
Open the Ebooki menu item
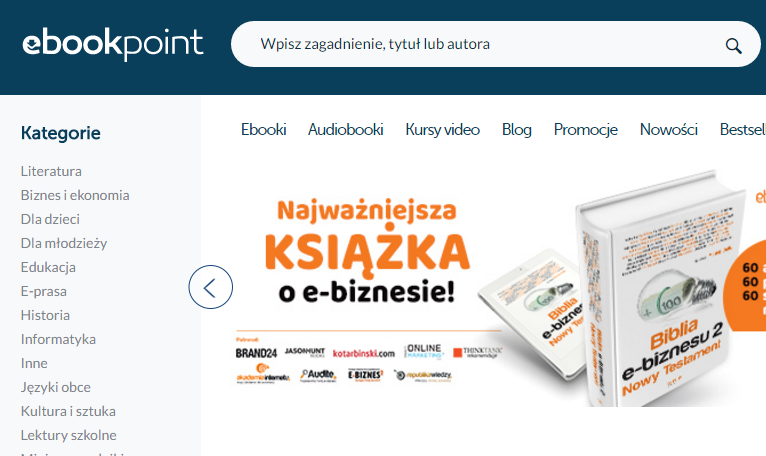coord(264,130)
